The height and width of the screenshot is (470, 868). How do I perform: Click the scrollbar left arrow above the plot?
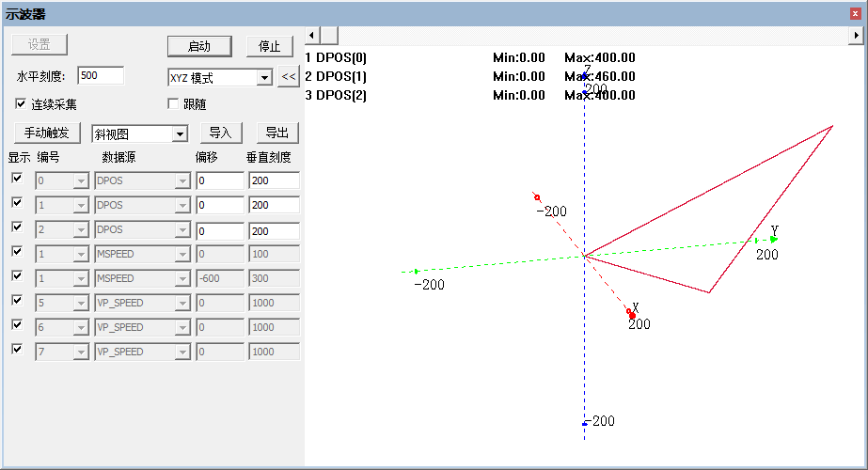coord(311,36)
